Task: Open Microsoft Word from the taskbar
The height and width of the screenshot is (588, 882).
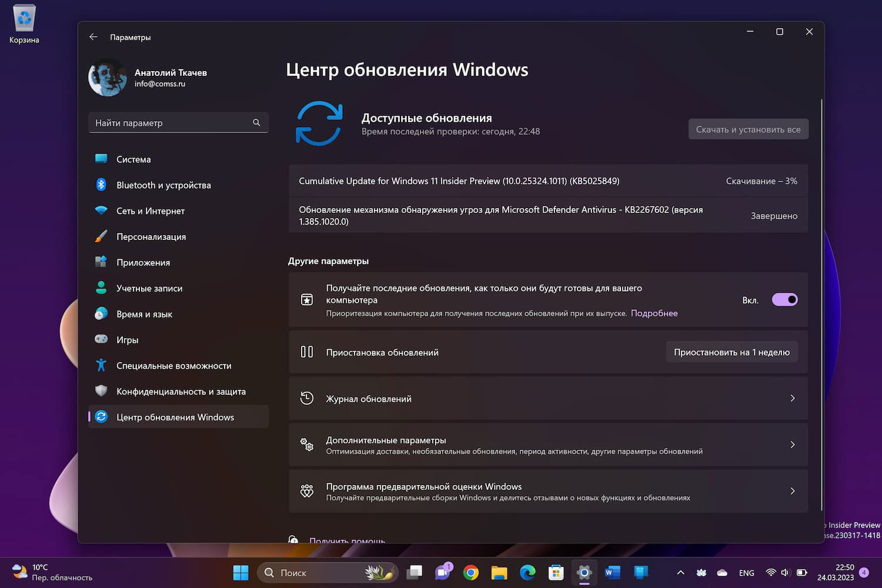Action: (x=612, y=573)
